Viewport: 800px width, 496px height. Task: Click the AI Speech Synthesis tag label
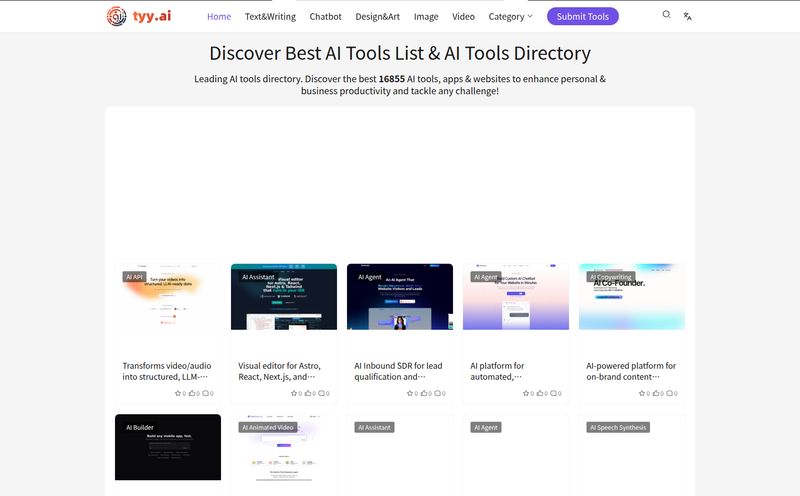(618, 428)
